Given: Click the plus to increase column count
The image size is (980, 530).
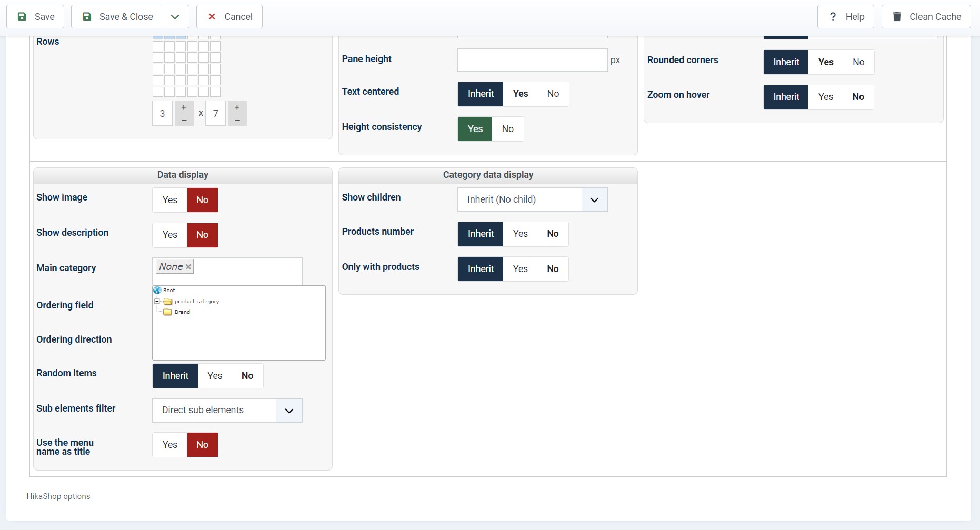Looking at the screenshot, I should pyautogui.click(x=184, y=107).
